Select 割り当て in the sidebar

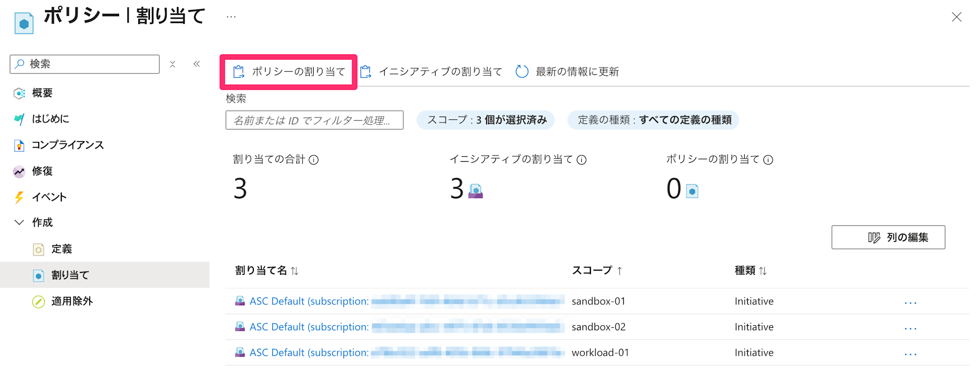click(105, 275)
